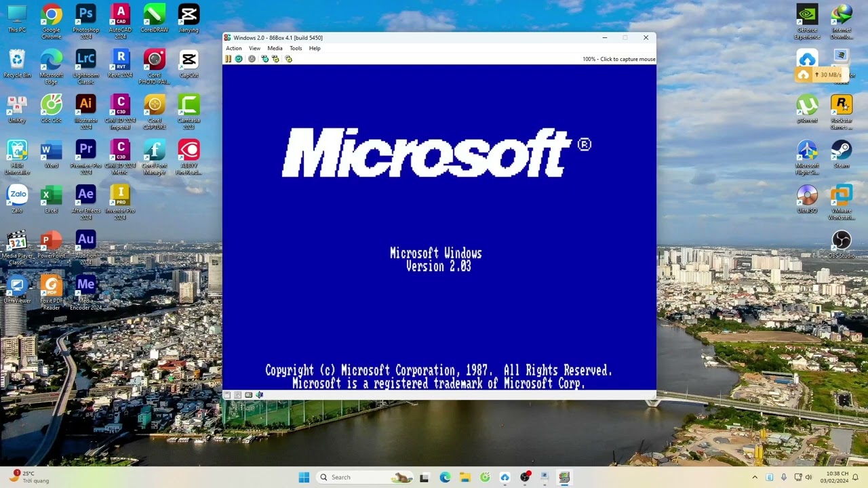
Task: Open Corel Font Manager shortcut
Action: pyautogui.click(x=155, y=157)
